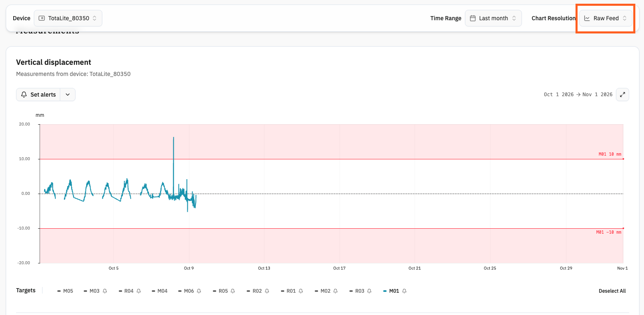The image size is (644, 315).
Task: Open the Chart Resolution 'Raw Feed' dropdown
Action: (606, 18)
